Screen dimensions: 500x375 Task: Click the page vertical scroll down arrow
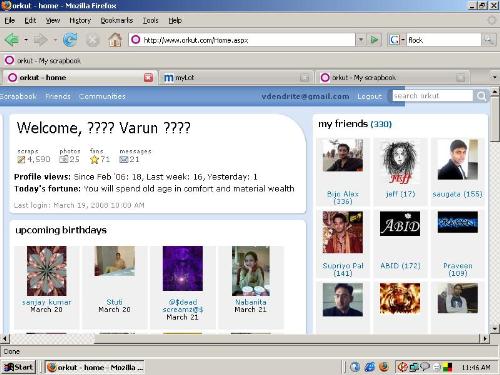pos(495,328)
